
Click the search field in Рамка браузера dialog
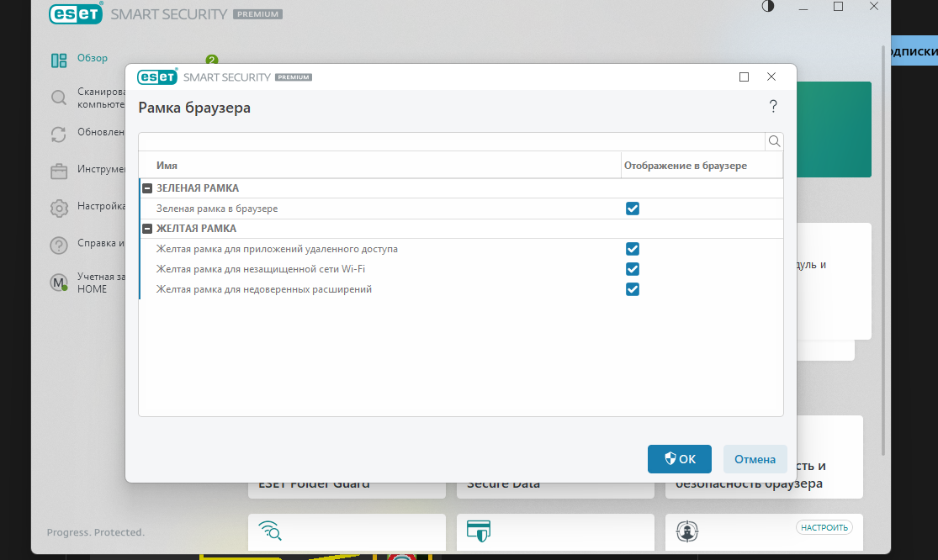452,141
